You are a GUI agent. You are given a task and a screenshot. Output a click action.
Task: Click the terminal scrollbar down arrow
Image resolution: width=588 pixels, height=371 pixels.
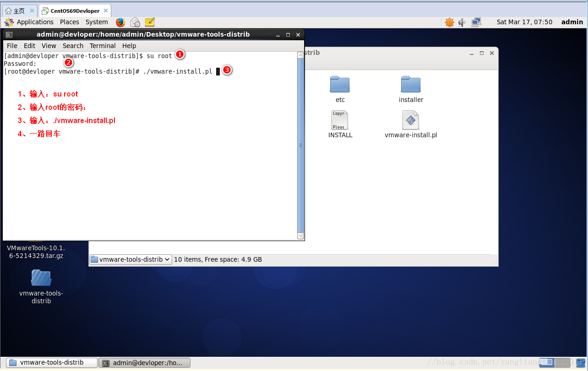301,236
